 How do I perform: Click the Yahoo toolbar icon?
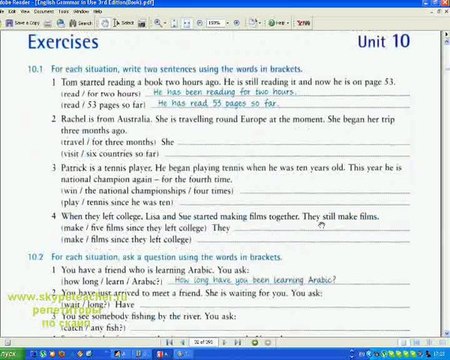click(x=303, y=23)
